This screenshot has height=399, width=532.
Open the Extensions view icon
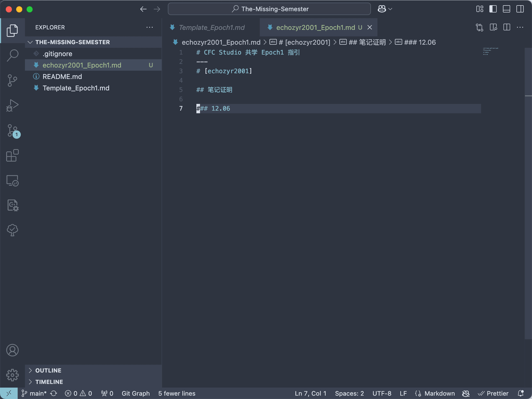pos(12,155)
